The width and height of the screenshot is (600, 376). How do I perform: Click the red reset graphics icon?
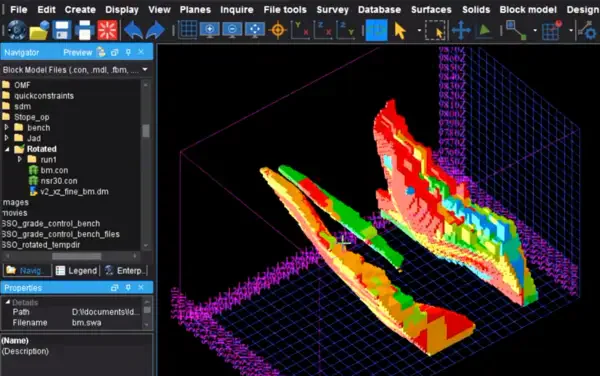point(108,31)
